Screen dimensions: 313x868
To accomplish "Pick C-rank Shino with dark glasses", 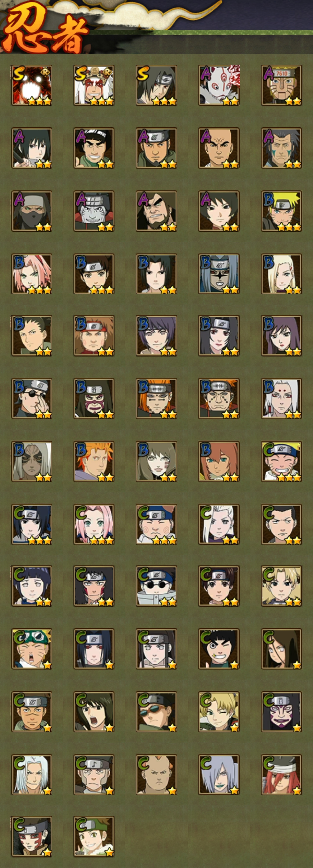I will pyautogui.click(x=156, y=586).
